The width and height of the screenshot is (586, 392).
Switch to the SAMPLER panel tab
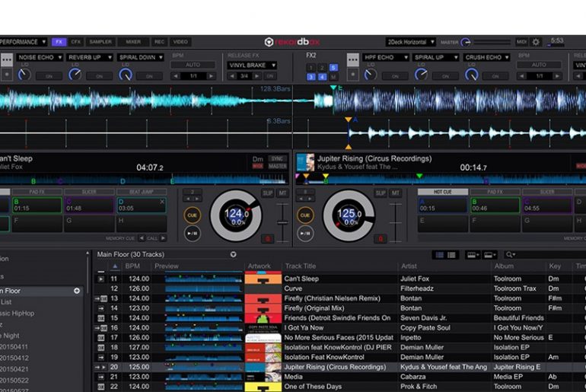(100, 42)
